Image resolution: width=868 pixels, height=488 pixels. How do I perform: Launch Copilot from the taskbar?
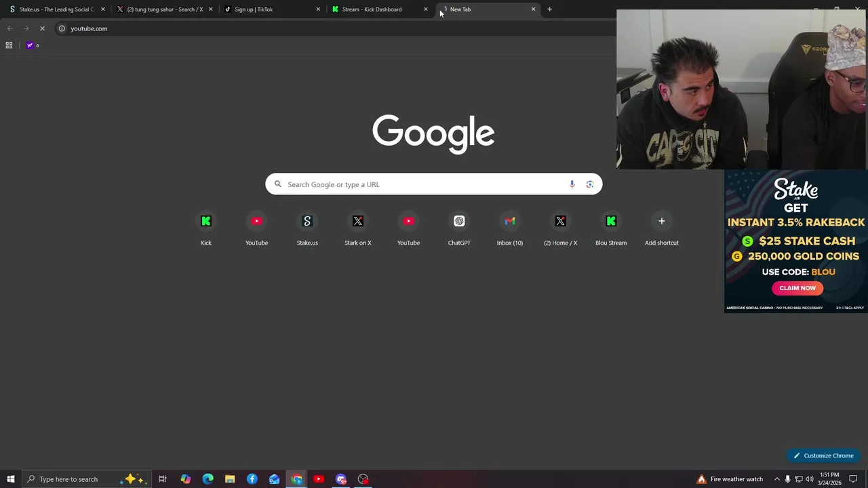point(186,479)
